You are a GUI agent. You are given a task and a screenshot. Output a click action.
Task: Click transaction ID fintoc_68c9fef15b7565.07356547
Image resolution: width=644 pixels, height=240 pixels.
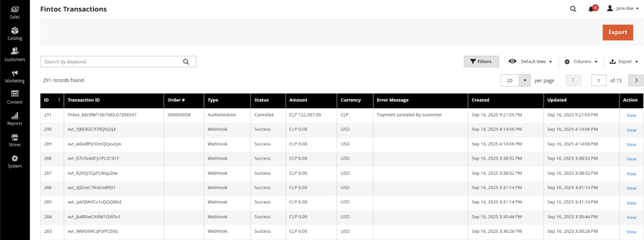tap(102, 115)
